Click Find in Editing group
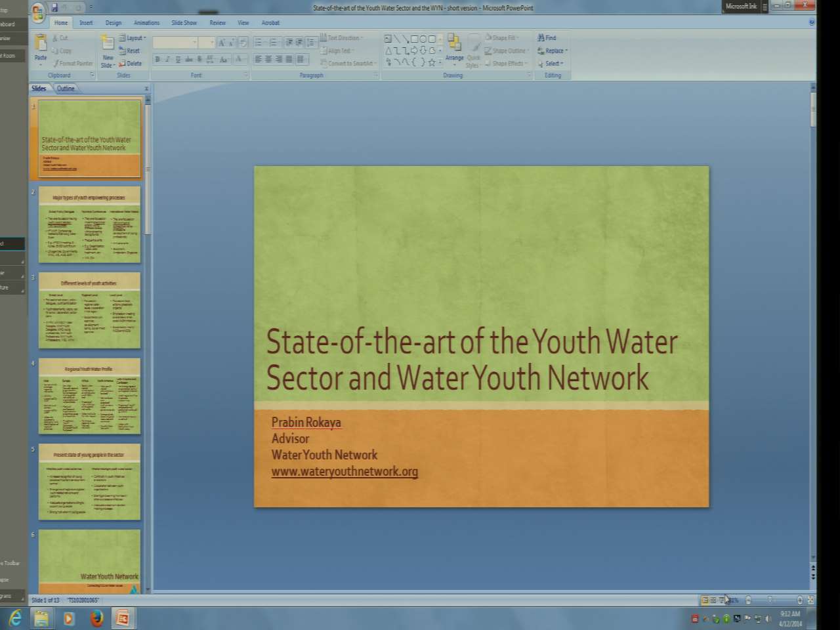 (x=547, y=38)
